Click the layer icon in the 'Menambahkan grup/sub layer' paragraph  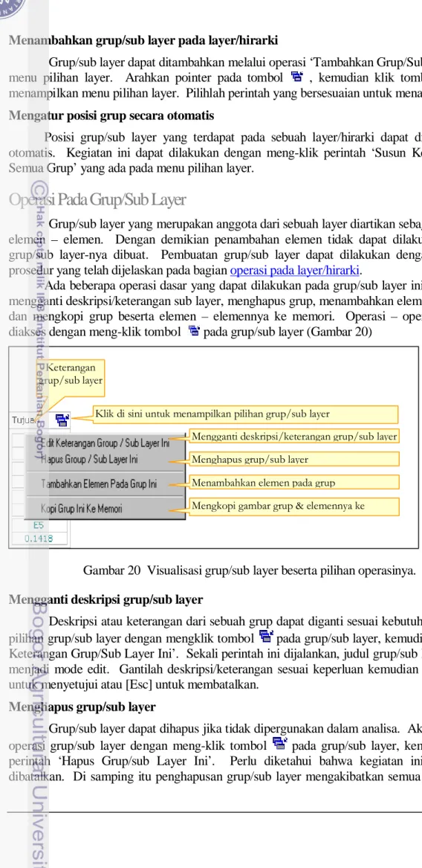296,77
